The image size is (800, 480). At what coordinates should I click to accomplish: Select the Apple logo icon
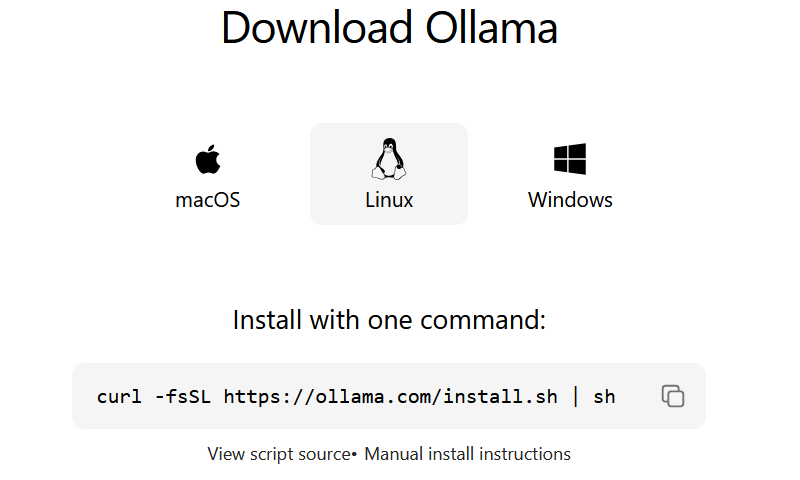click(x=208, y=159)
